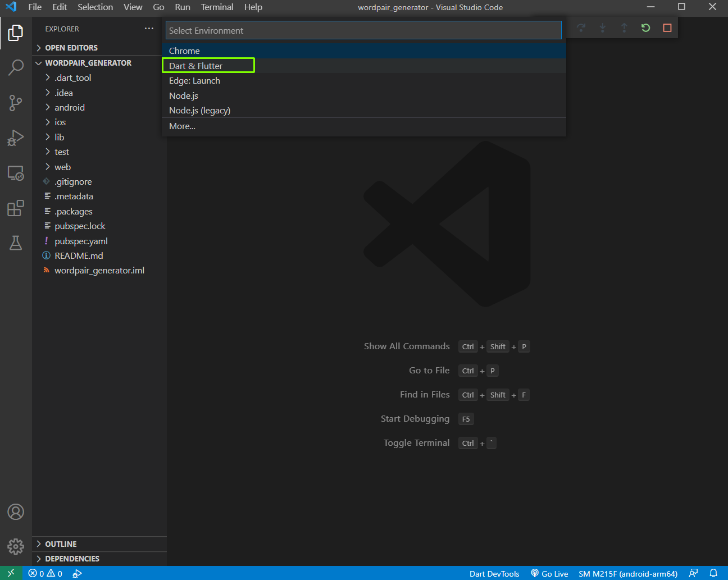Click Go Live in status bar
This screenshot has width=728, height=580.
pos(549,573)
